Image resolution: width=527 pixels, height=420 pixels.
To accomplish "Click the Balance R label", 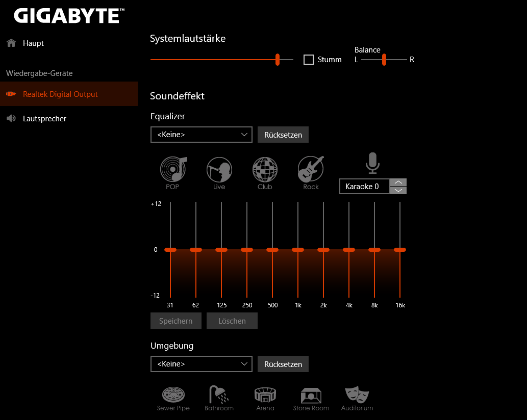I will (x=412, y=60).
